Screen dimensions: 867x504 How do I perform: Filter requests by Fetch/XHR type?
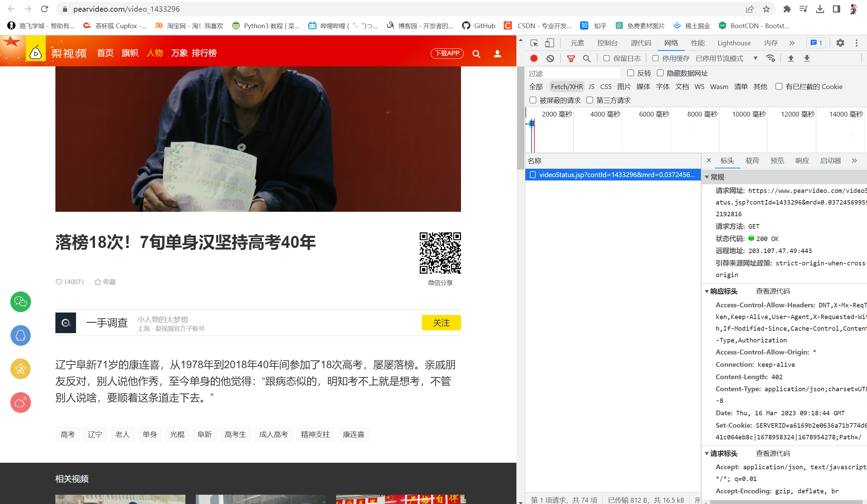(567, 87)
